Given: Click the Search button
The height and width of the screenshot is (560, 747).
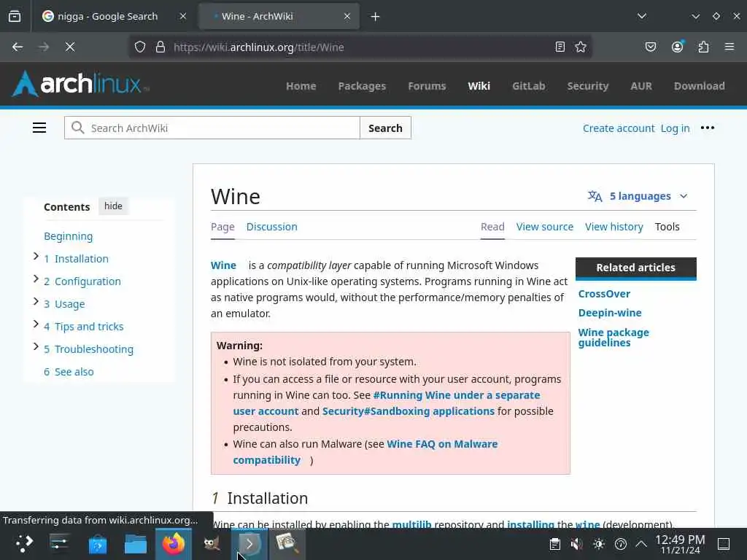Looking at the screenshot, I should click(x=385, y=128).
